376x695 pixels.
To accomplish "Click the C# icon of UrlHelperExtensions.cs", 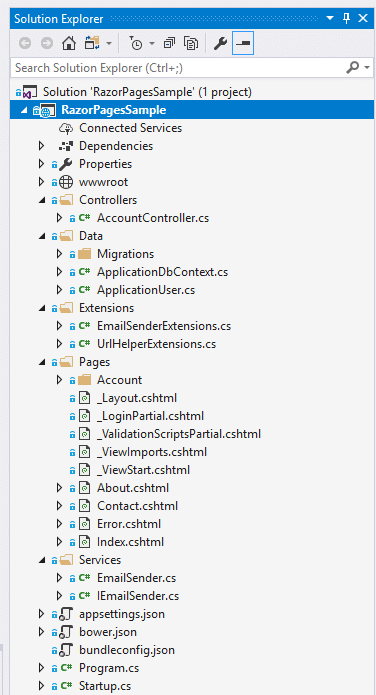I will (84, 344).
